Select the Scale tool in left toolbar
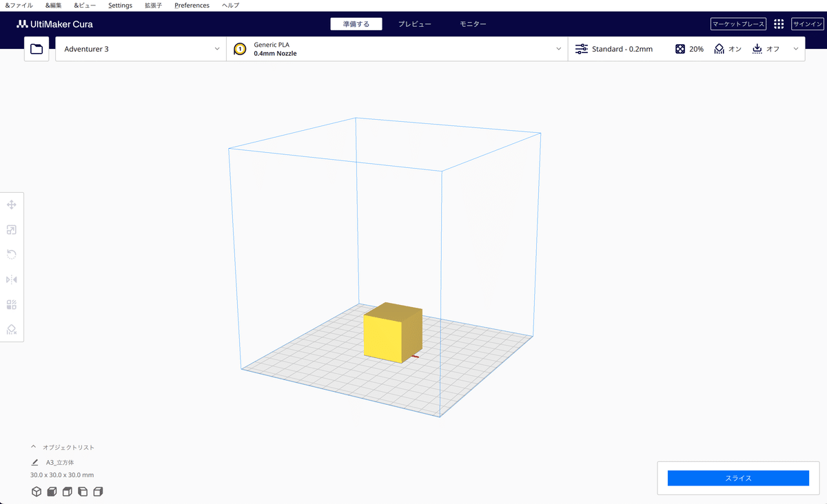Image resolution: width=827 pixels, height=504 pixels. tap(12, 229)
